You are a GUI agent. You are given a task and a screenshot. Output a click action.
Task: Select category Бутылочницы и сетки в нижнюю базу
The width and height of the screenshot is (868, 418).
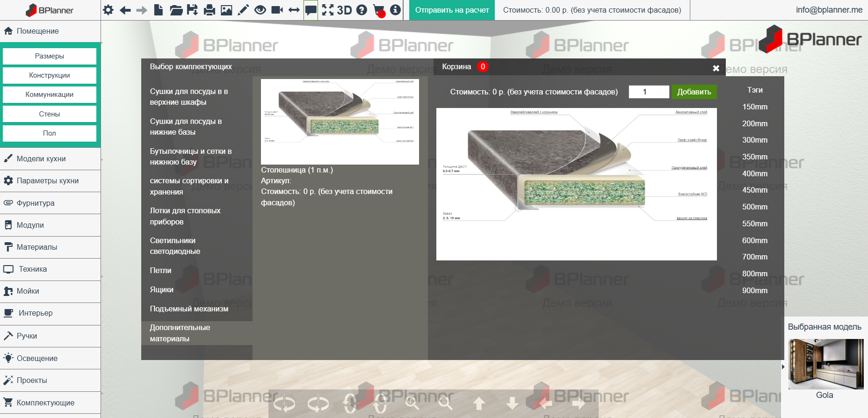click(197, 157)
